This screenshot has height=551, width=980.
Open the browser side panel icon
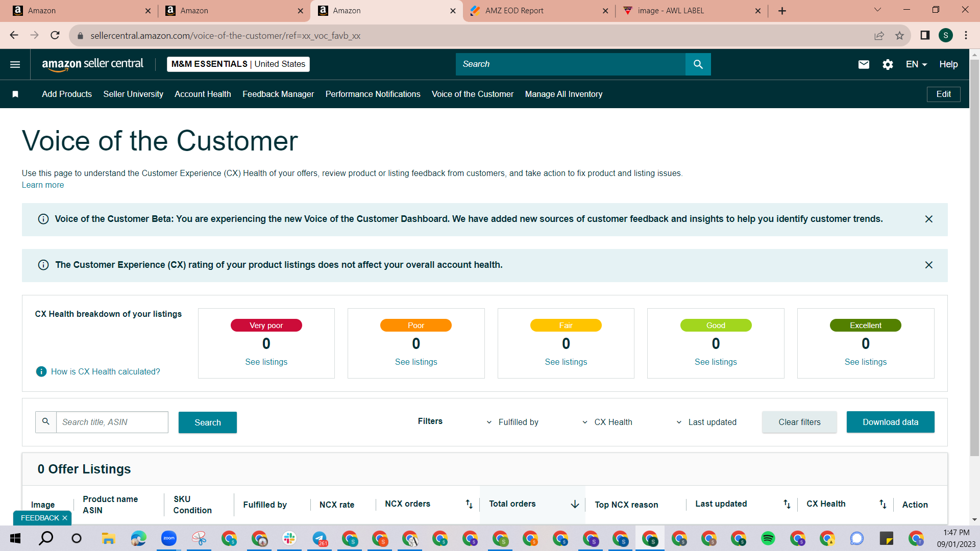coord(924,35)
